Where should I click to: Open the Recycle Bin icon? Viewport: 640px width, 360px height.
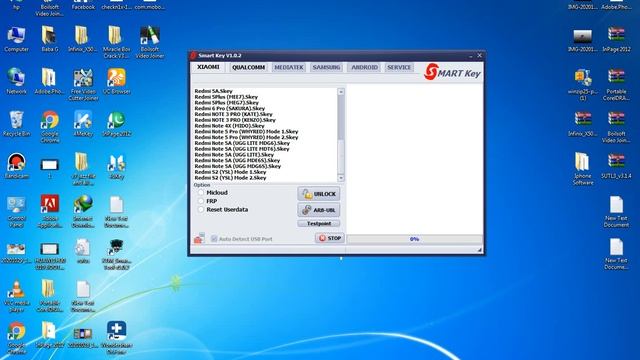[x=16, y=120]
